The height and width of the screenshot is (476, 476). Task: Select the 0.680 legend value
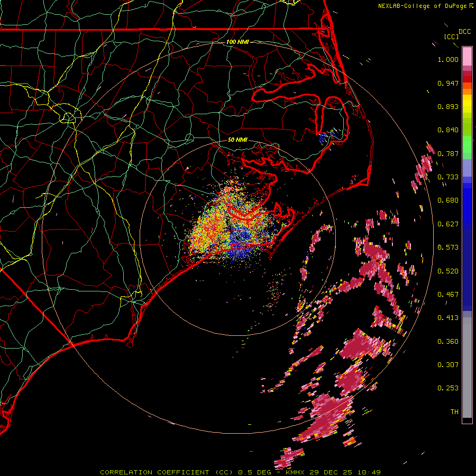[448, 200]
